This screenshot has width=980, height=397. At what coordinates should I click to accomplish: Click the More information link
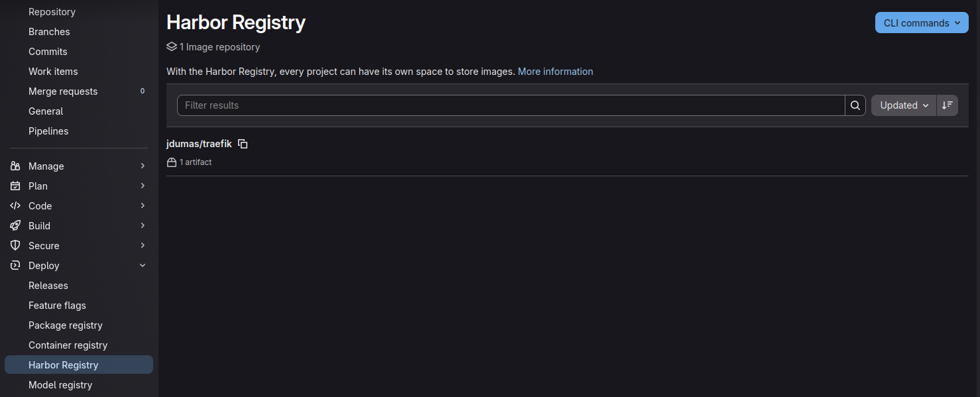(x=556, y=72)
